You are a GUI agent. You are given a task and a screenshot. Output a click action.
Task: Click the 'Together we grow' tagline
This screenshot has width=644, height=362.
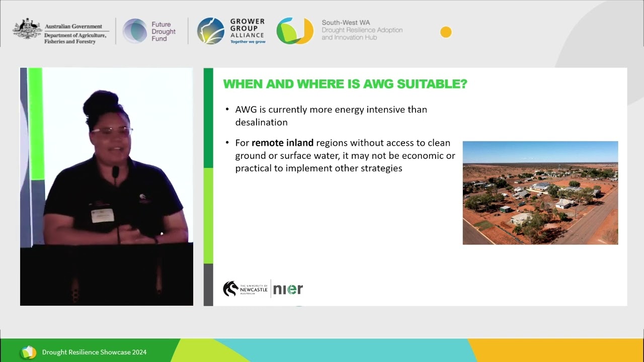[248, 42]
